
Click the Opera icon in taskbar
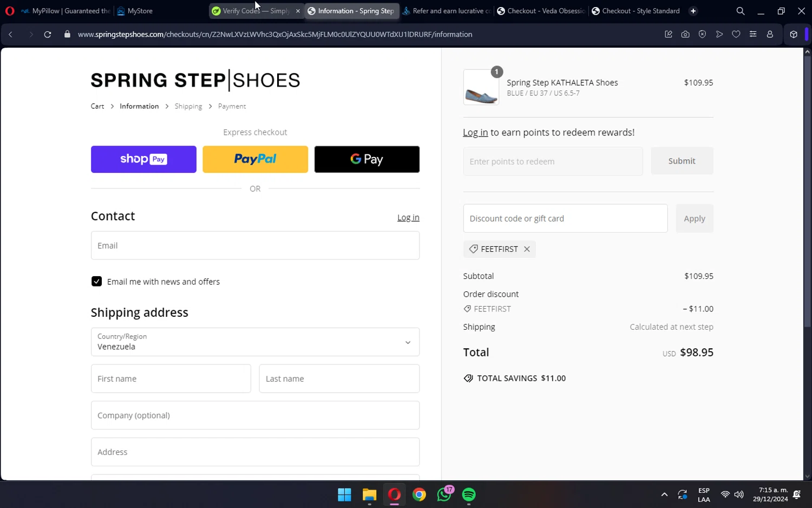click(394, 494)
